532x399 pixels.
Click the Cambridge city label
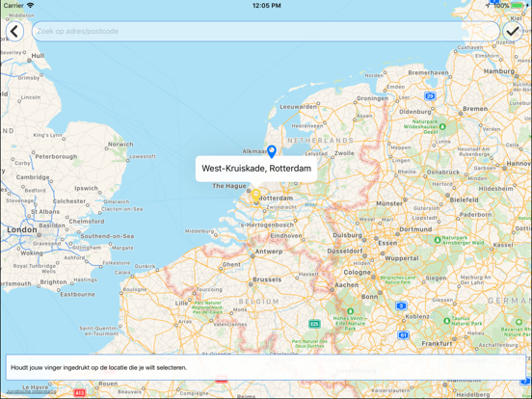point(33,177)
